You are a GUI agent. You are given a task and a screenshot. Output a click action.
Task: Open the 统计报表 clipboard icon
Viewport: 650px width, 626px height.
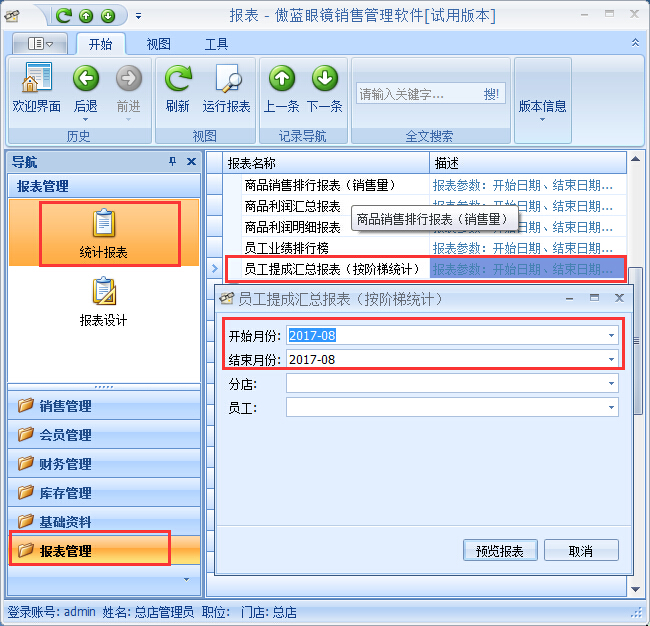click(103, 223)
